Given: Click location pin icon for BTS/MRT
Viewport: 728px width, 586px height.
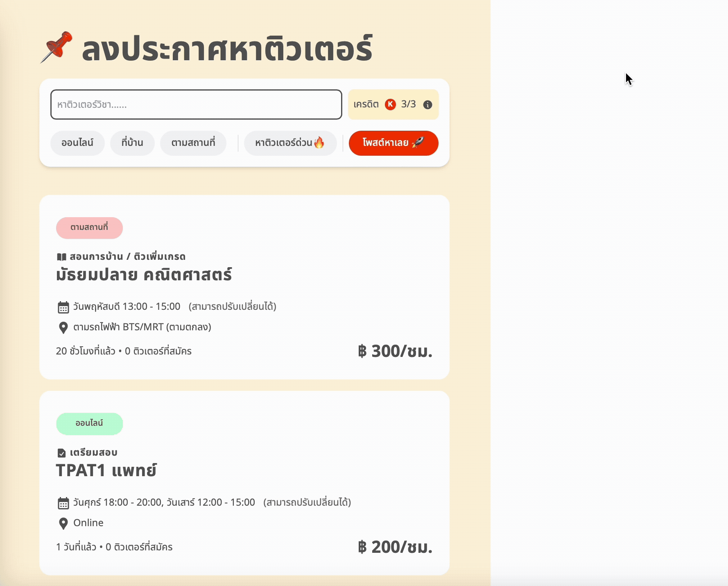Looking at the screenshot, I should click(x=63, y=327).
